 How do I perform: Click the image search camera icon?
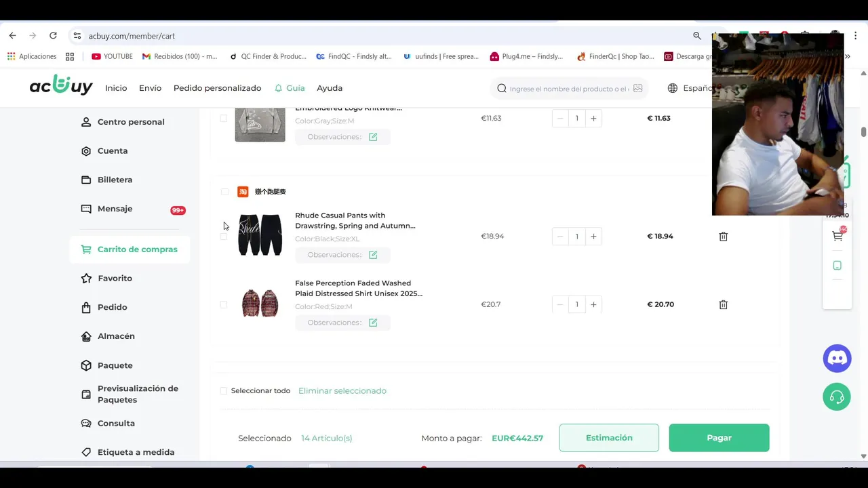(637, 88)
